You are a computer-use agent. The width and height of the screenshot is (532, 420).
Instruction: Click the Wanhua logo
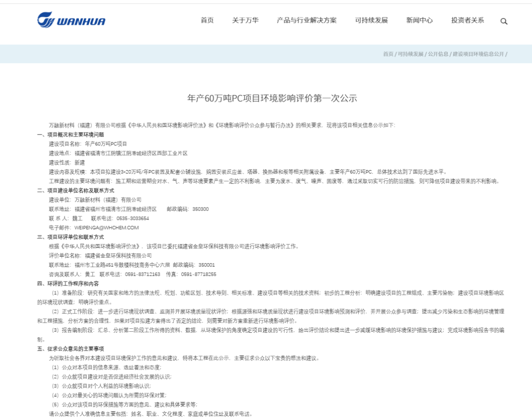[x=71, y=20]
